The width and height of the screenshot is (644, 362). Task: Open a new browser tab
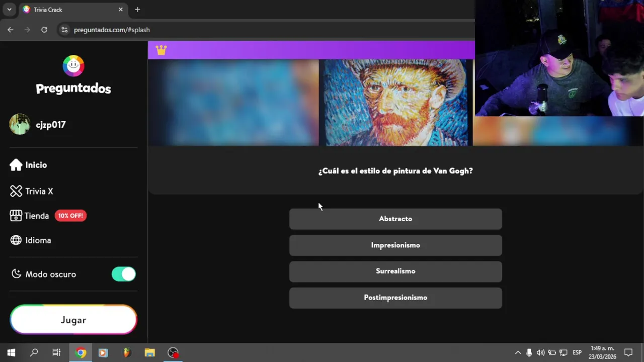click(x=137, y=10)
